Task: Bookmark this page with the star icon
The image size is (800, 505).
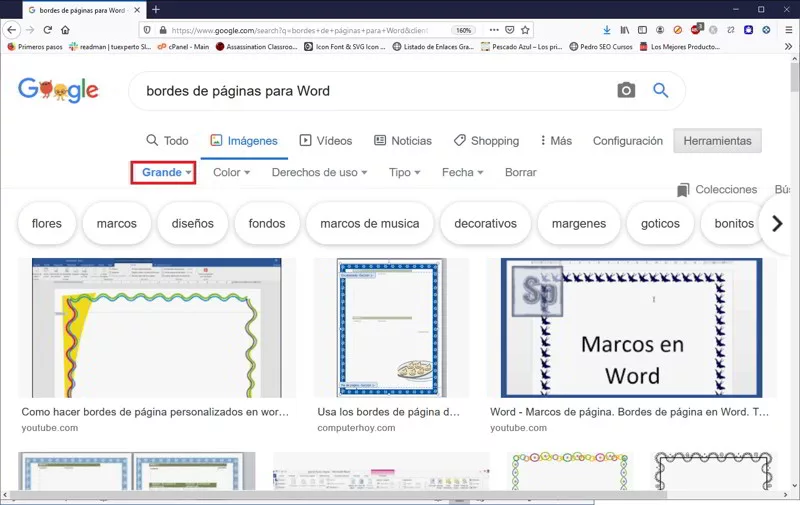Action: coord(525,30)
